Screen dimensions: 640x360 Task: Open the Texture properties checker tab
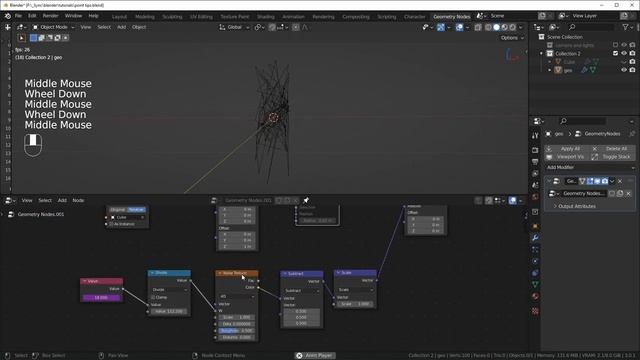click(535, 311)
